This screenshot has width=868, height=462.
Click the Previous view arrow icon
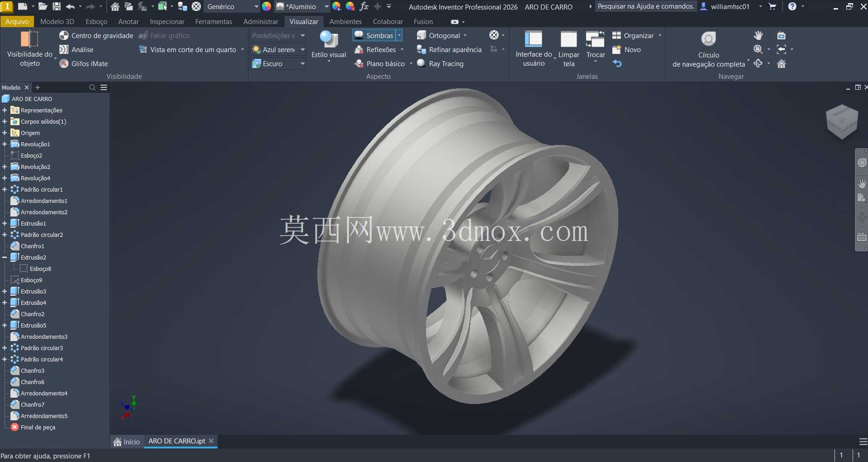click(x=781, y=49)
